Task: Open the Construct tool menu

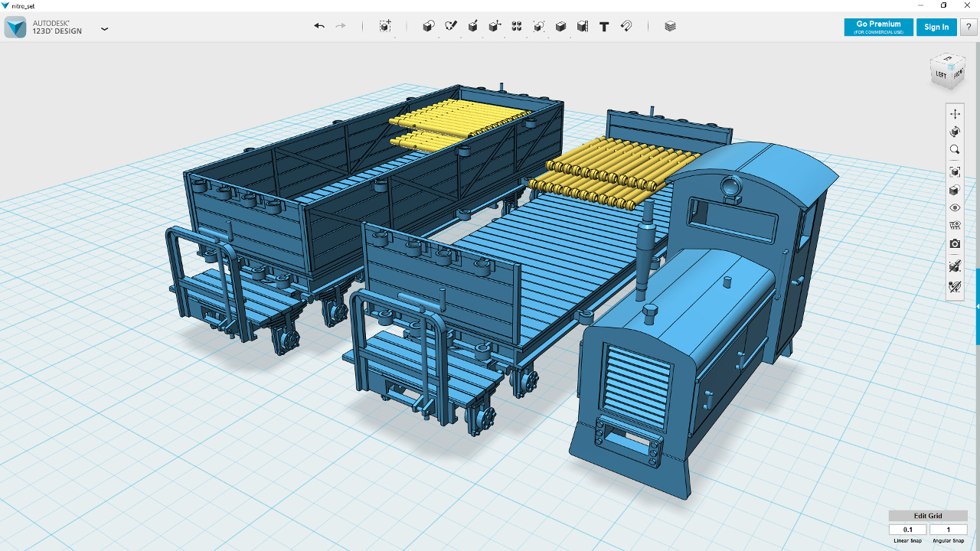Action: pos(472,26)
